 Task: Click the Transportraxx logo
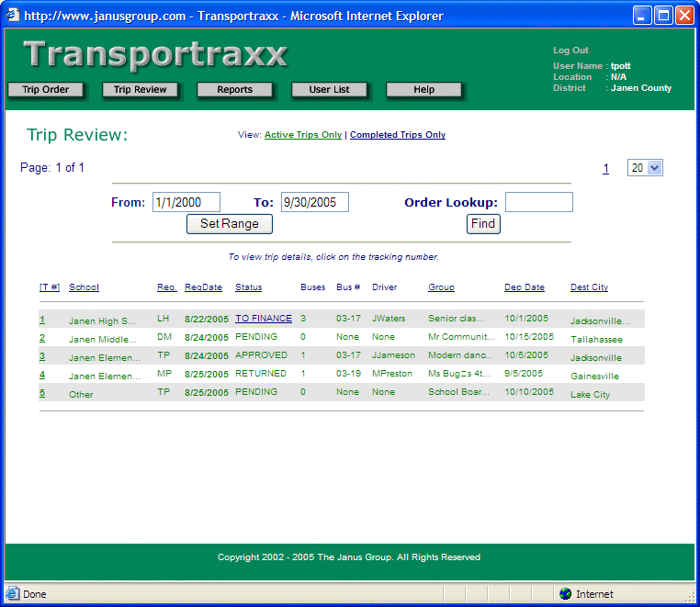(155, 54)
